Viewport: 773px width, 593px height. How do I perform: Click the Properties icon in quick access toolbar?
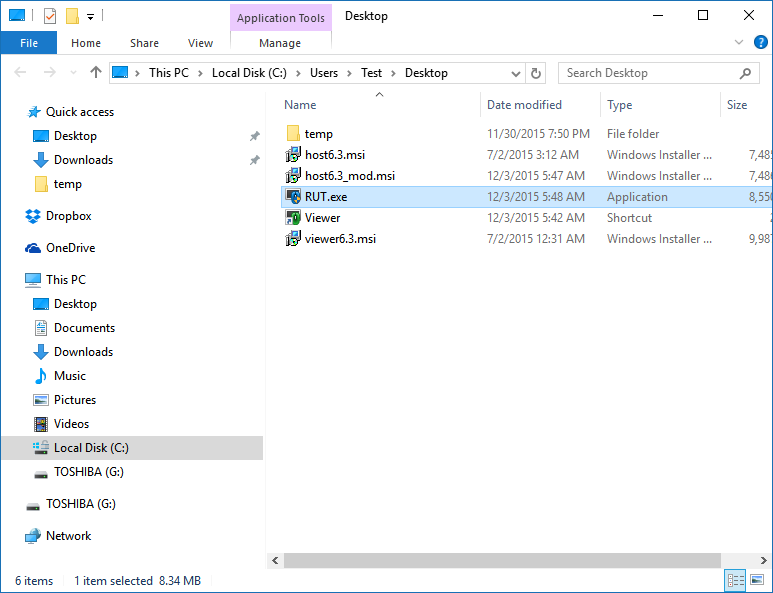[50, 16]
